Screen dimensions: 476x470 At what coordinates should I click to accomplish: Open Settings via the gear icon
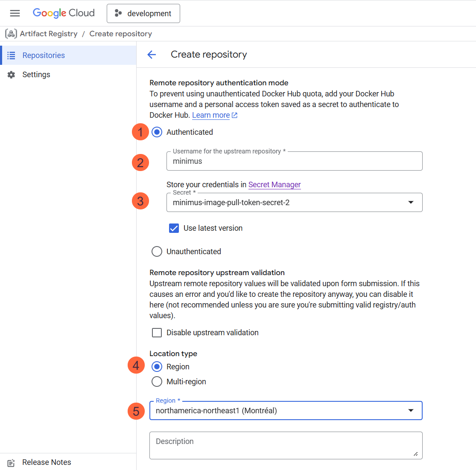pos(11,74)
